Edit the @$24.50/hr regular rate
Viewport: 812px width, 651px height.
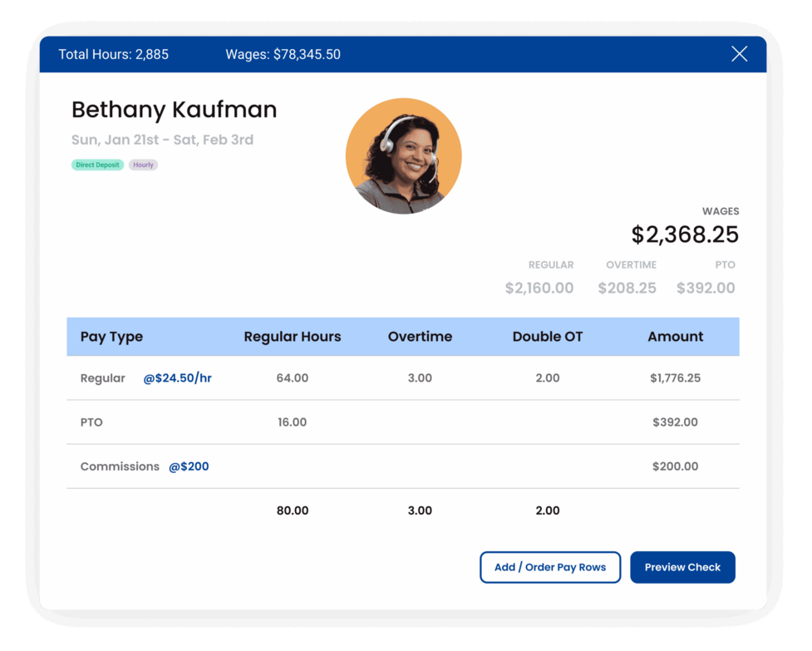[x=177, y=378]
